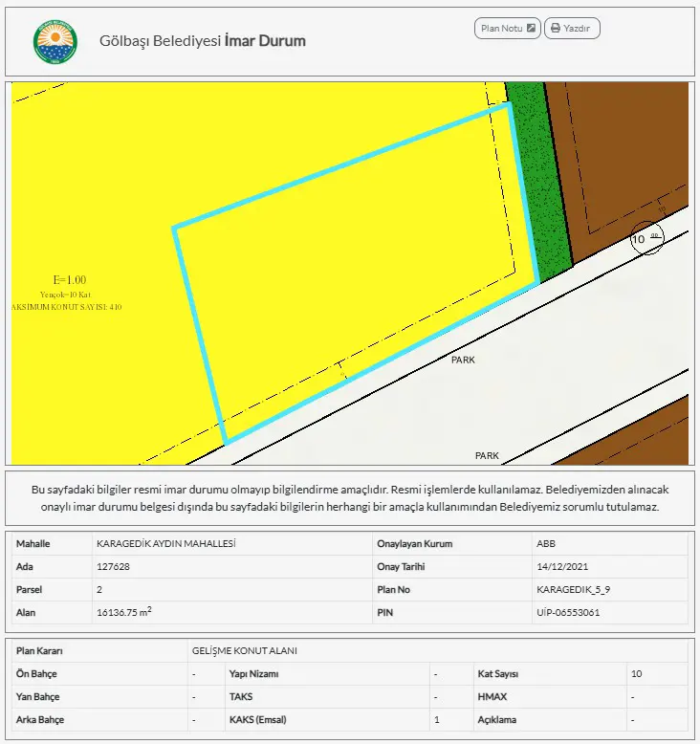Click the Kat Sayısı label
Image resolution: width=700 pixels, height=744 pixels.
click(498, 674)
